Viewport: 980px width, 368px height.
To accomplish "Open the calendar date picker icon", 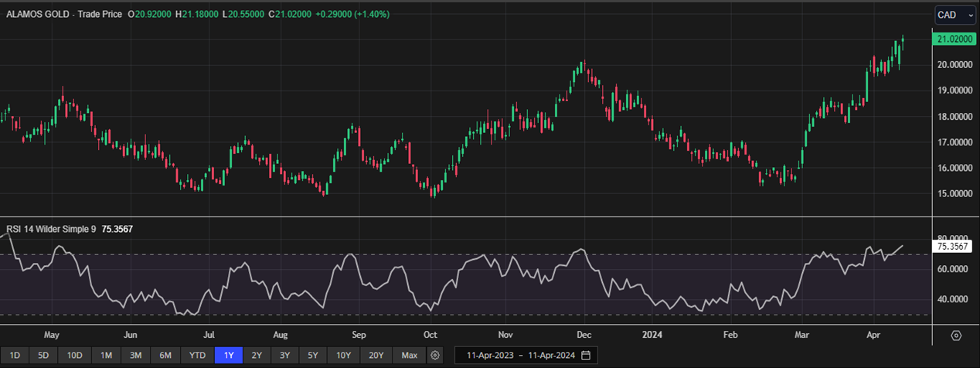I will point(586,355).
